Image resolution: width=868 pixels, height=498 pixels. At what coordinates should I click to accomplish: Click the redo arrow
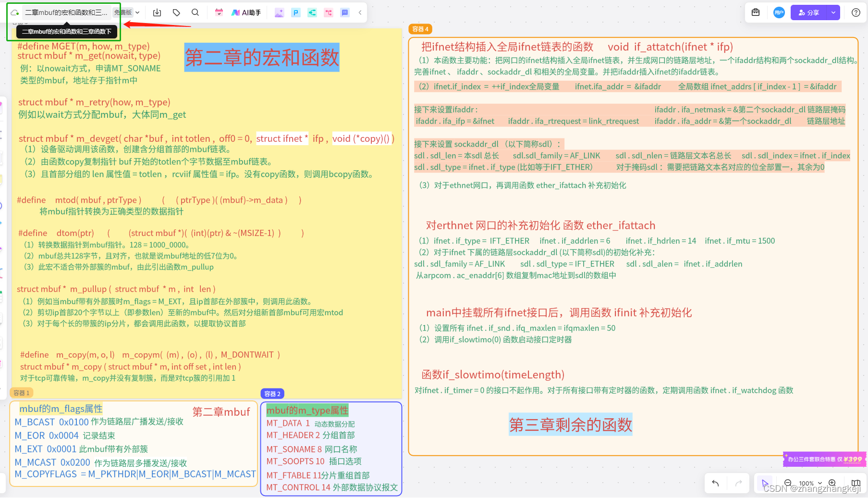pyautogui.click(x=739, y=483)
